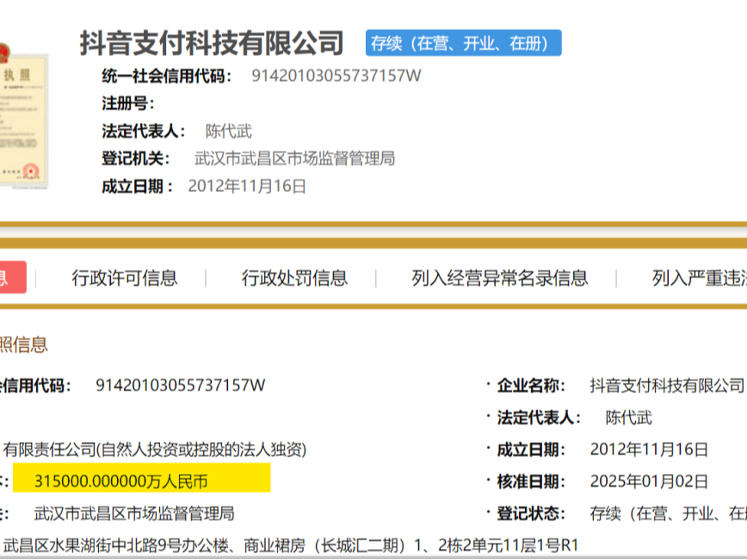Screen dimensions: 747x560
Task: Open the business license thumbnail image
Action: coord(24,116)
